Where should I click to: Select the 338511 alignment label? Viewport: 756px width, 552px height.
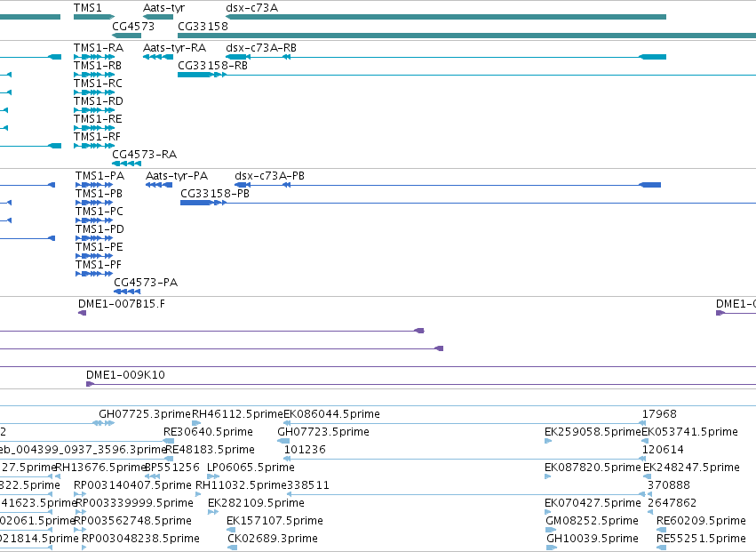click(x=307, y=485)
